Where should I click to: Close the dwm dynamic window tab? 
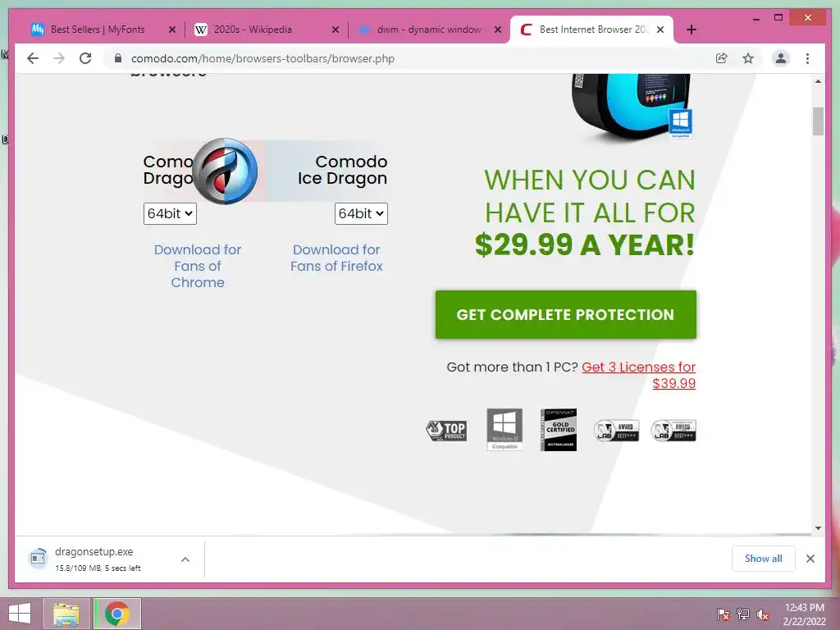coord(498,30)
